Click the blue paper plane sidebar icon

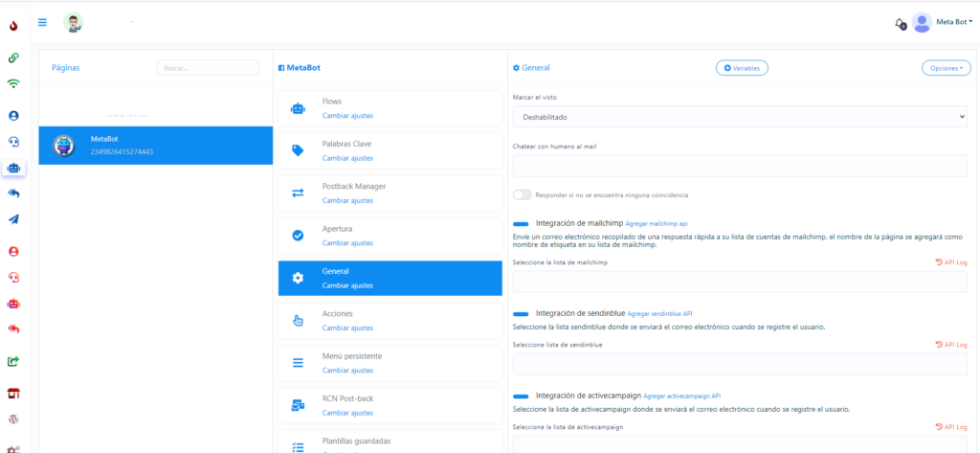pos(13,219)
